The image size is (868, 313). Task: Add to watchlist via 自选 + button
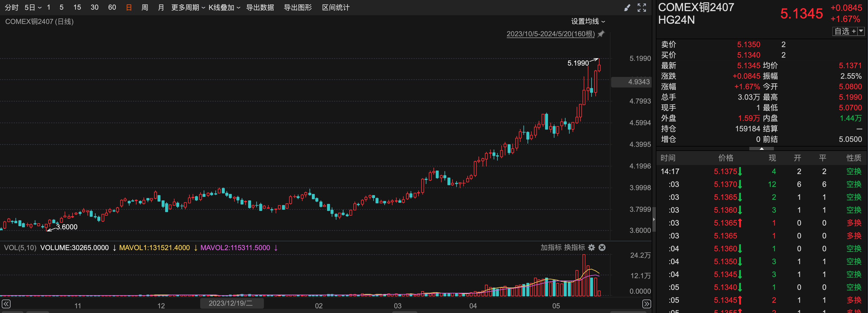click(845, 31)
